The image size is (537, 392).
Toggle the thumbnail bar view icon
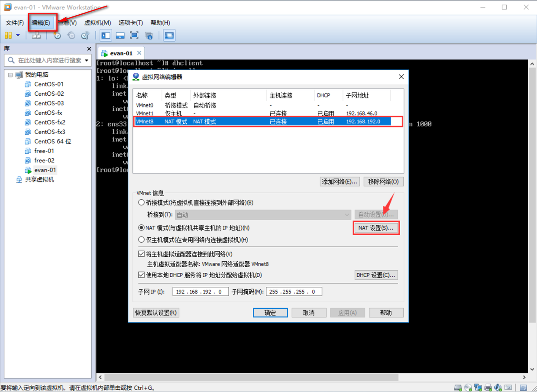point(120,36)
